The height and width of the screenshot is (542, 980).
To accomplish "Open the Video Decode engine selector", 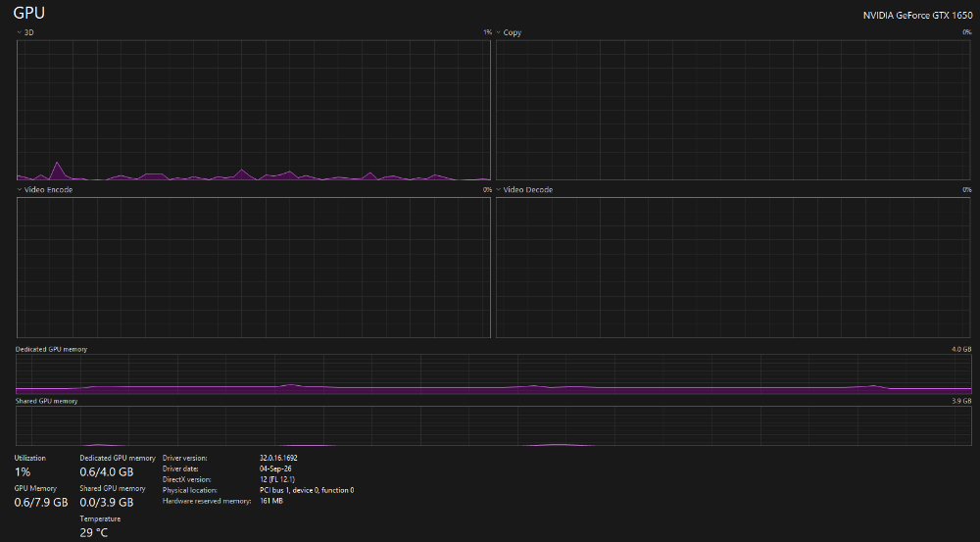I will point(499,189).
